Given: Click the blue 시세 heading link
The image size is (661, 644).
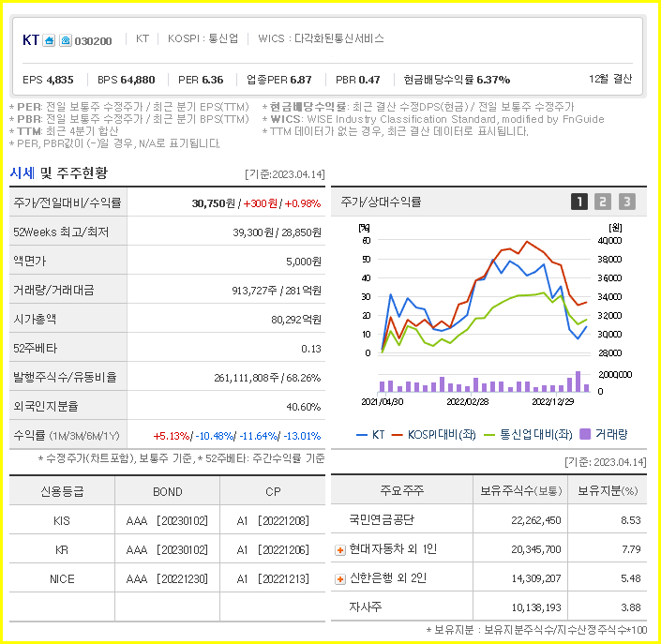Looking at the screenshot, I should click(23, 172).
